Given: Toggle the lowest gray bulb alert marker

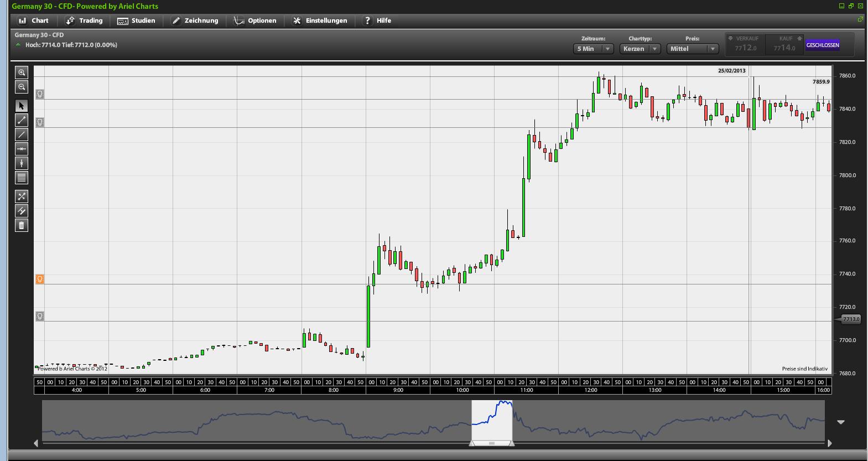Looking at the screenshot, I should tap(40, 316).
